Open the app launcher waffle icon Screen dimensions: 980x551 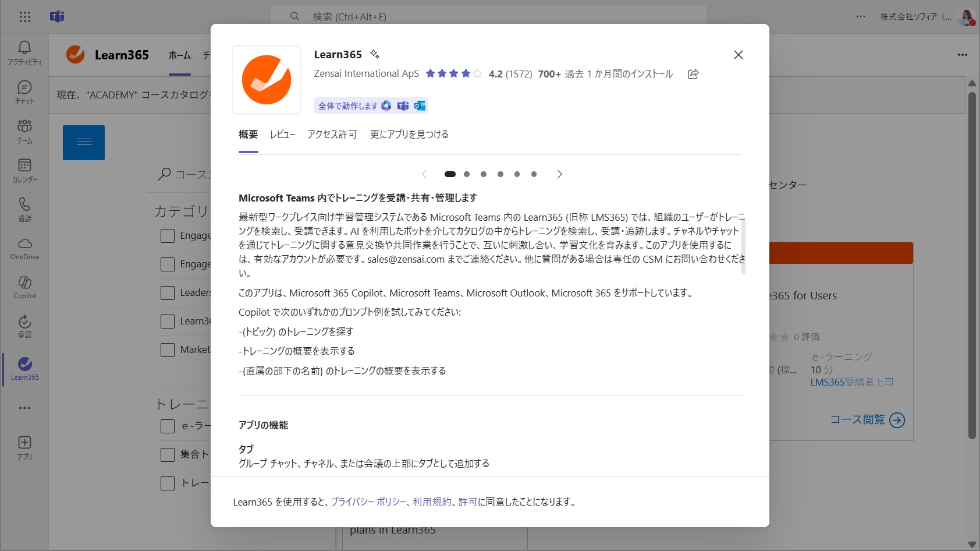[24, 17]
